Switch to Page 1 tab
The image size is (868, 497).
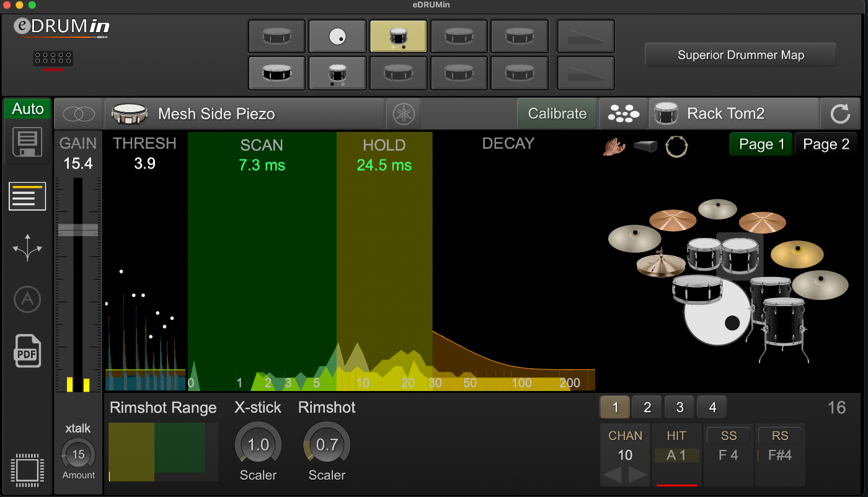coord(761,145)
